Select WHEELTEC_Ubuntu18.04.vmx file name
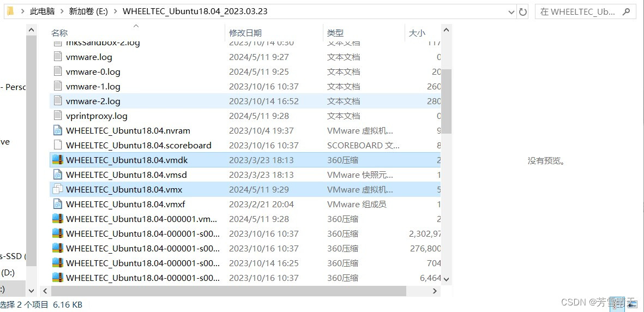644x312 pixels. 124,190
